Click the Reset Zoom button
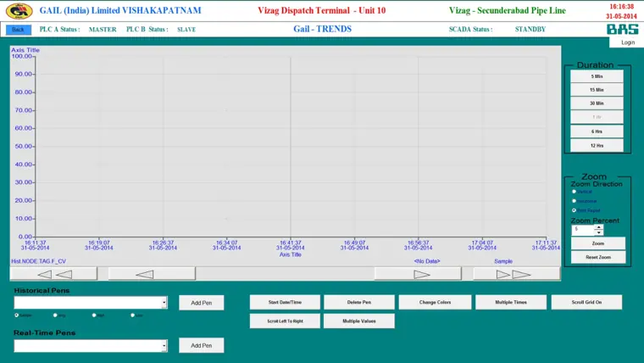This screenshot has height=363, width=644. [x=598, y=257]
